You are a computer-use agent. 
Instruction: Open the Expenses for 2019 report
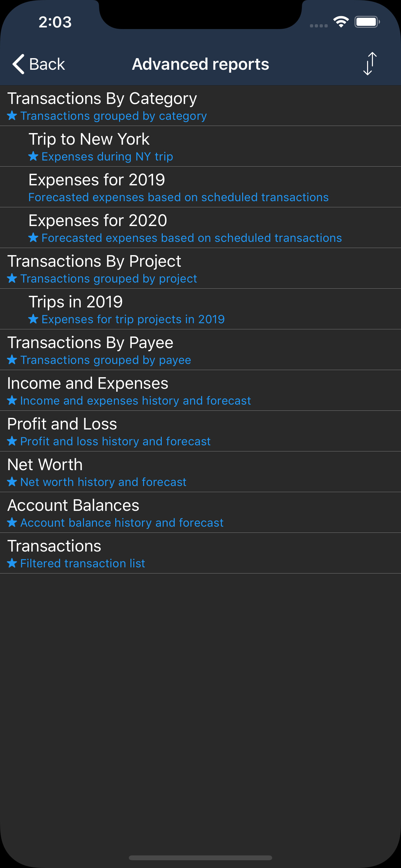click(x=200, y=187)
